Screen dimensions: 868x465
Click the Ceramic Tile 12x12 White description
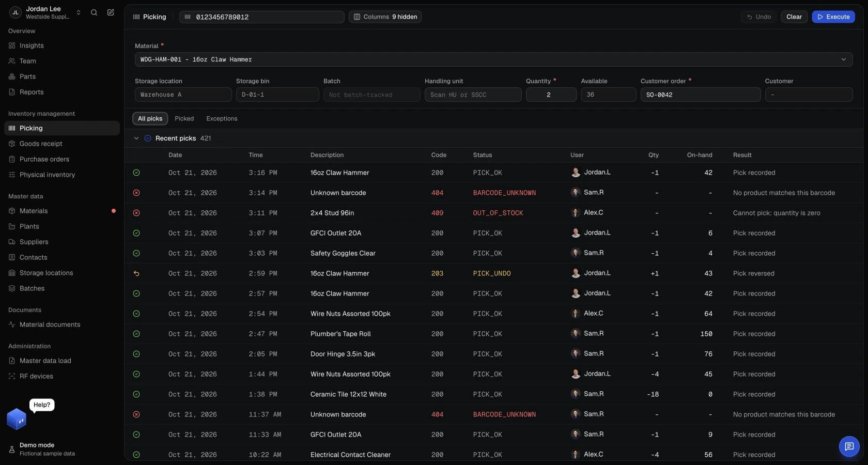(x=348, y=394)
